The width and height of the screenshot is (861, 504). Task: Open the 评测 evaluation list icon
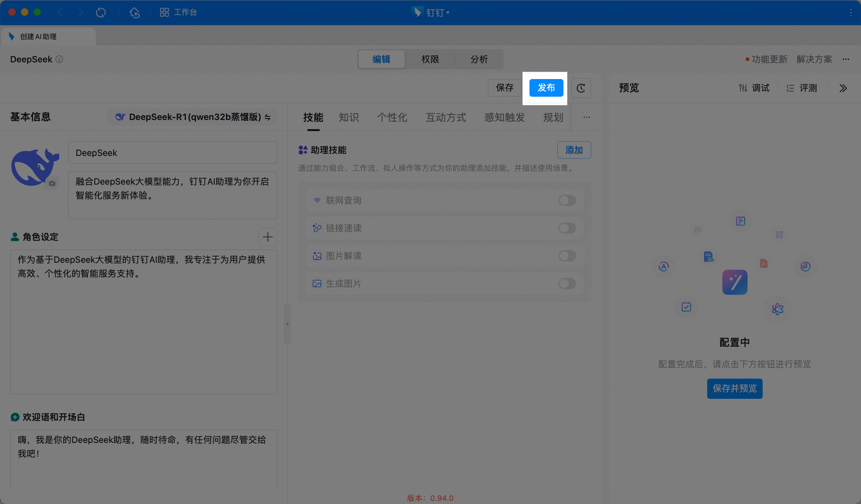790,88
